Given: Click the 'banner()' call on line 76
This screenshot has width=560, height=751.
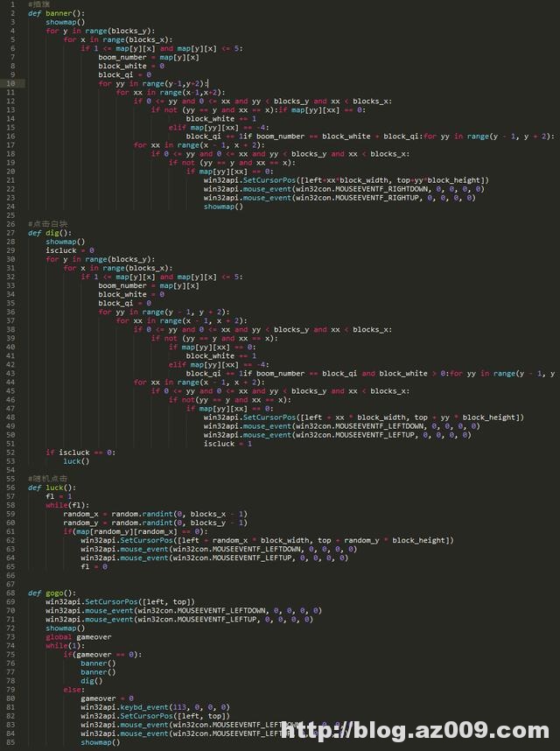Looking at the screenshot, I should coord(98,663).
